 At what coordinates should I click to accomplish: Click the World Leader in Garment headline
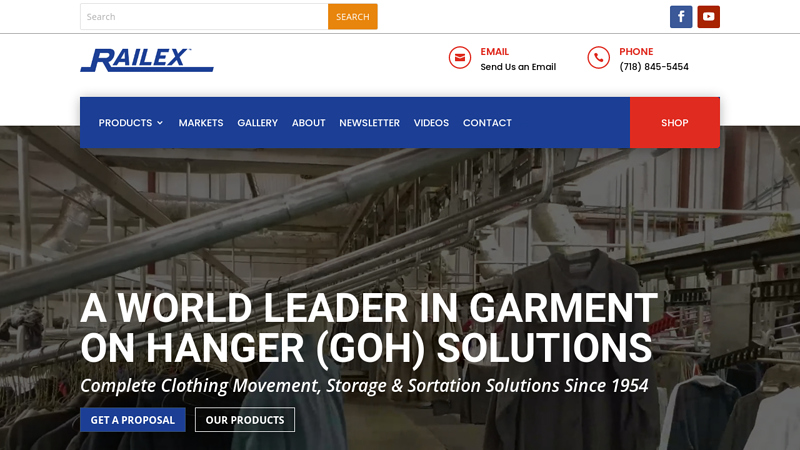point(368,328)
